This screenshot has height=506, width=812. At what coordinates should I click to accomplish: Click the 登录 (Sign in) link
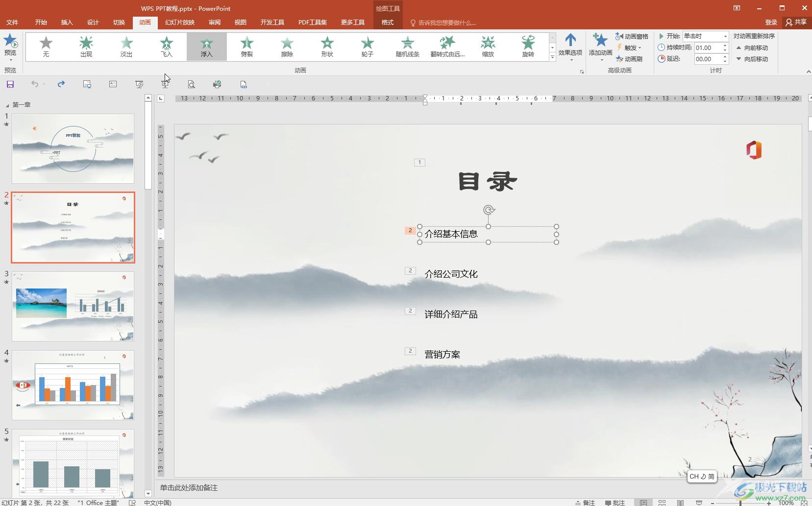click(771, 23)
